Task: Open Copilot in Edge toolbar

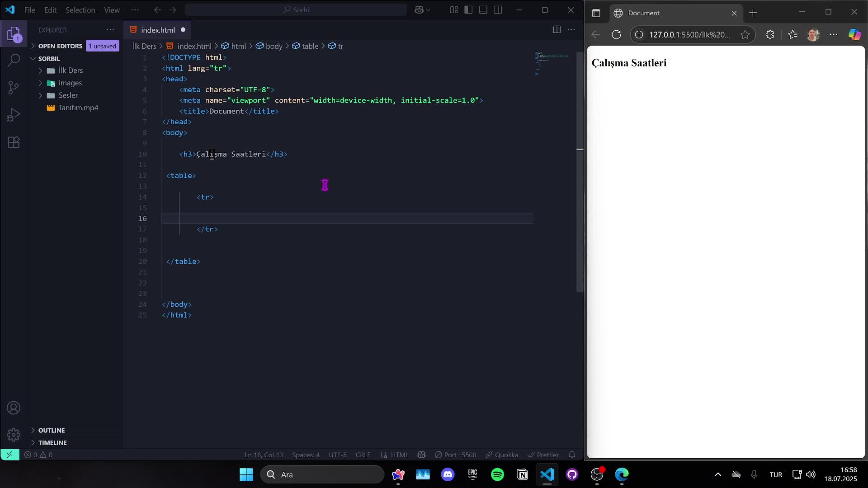Action: tap(854, 35)
